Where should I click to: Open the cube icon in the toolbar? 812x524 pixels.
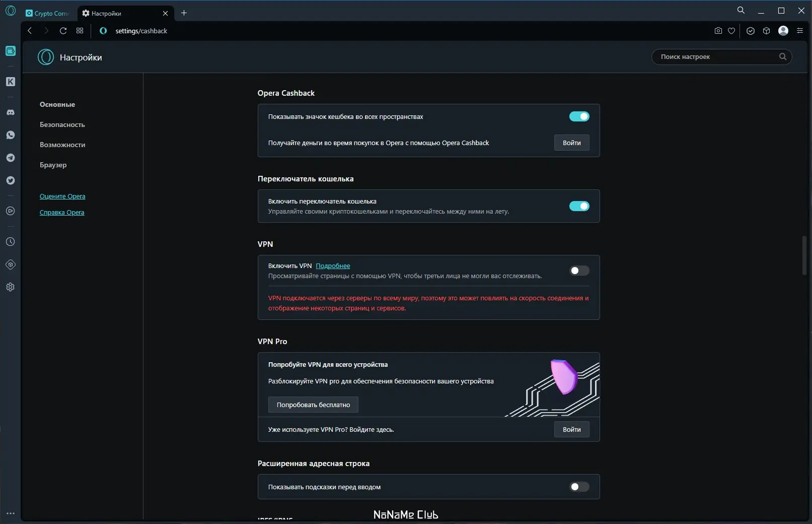tap(766, 31)
